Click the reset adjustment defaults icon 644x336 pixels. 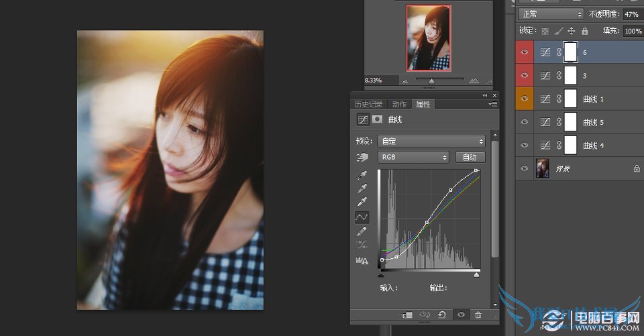click(x=441, y=315)
